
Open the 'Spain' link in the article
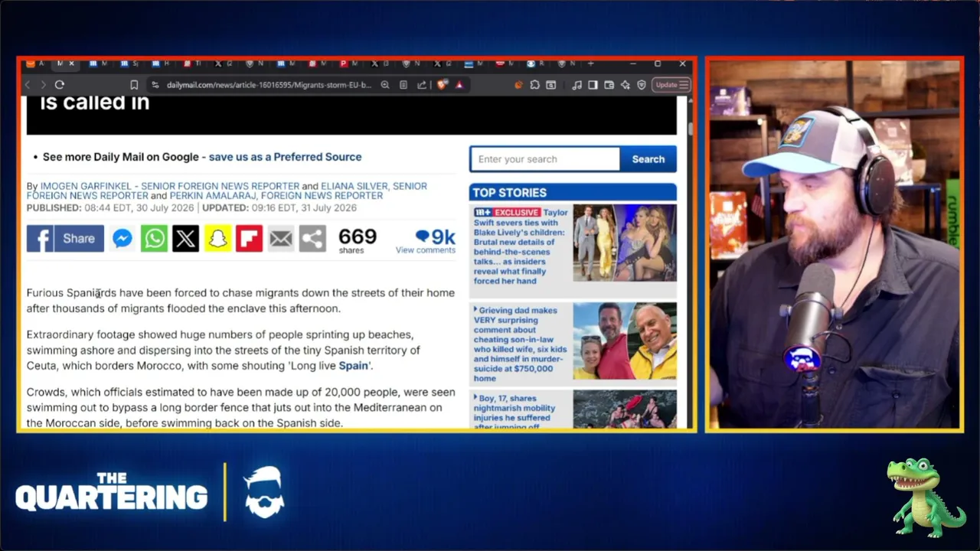tap(353, 366)
